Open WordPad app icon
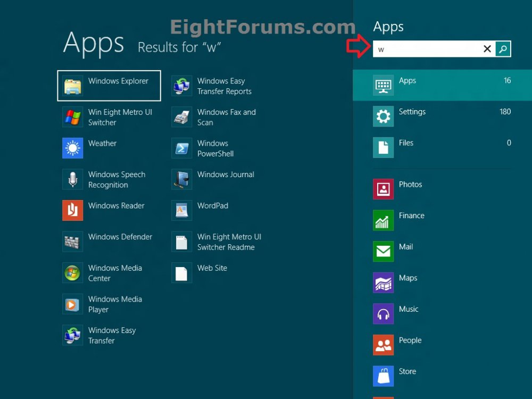 pos(182,211)
